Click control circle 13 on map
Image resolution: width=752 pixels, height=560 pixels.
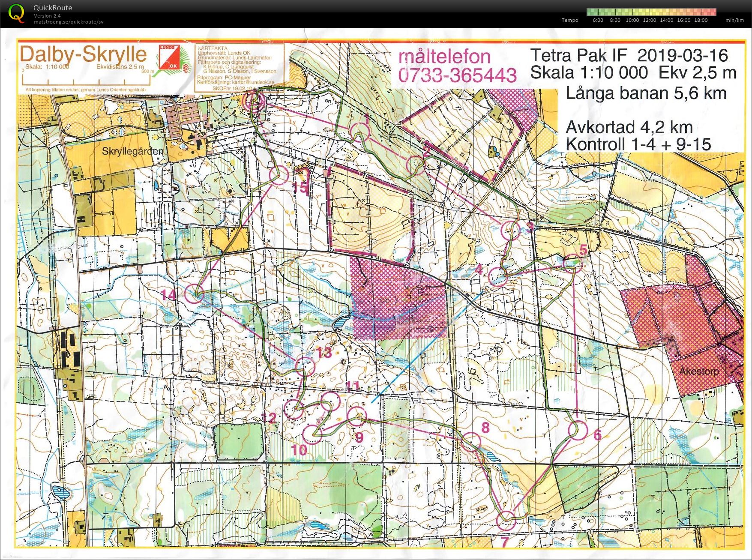pyautogui.click(x=305, y=367)
